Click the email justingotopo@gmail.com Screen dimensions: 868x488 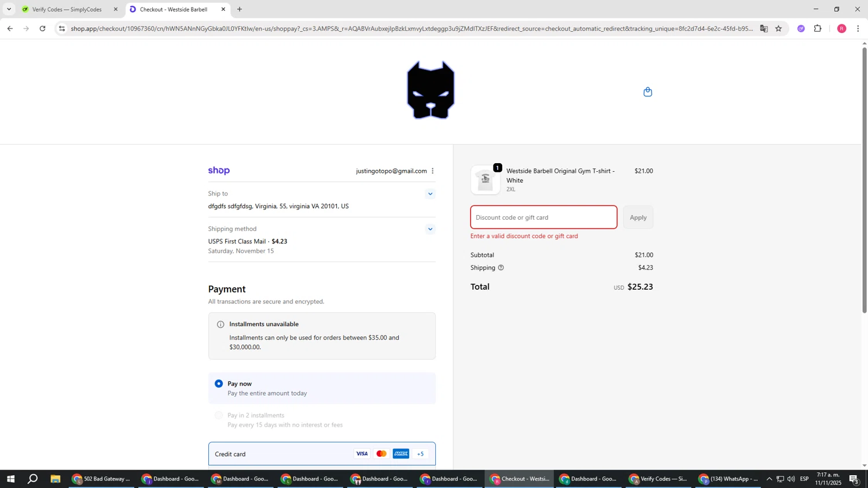point(391,171)
